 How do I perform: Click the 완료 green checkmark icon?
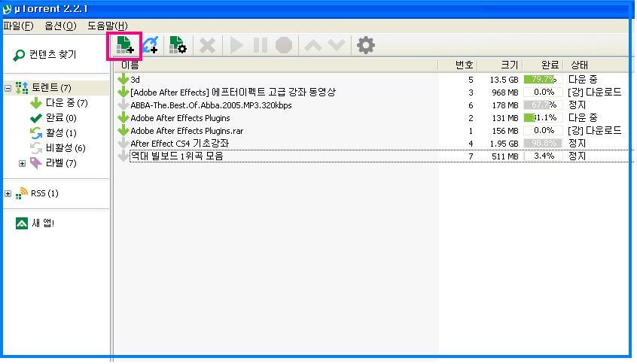(35, 118)
